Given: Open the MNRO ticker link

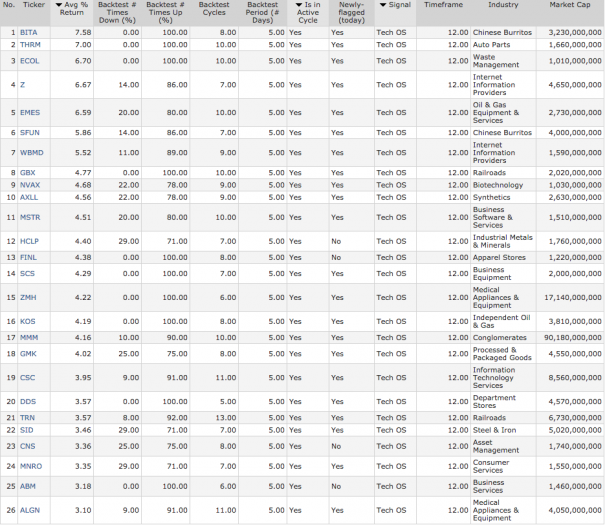Looking at the screenshot, I should pyautogui.click(x=31, y=467).
